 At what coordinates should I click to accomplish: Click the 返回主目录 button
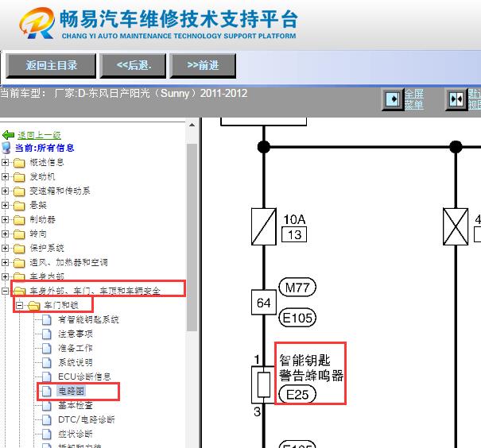point(51,66)
